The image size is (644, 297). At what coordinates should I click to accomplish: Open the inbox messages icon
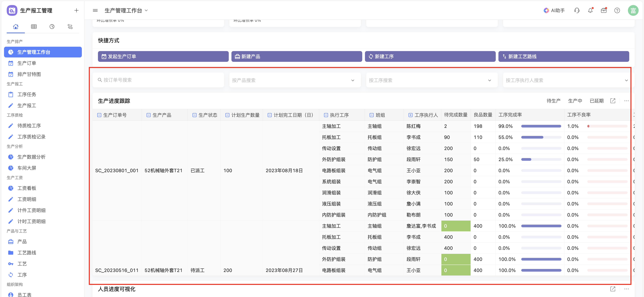604,10
